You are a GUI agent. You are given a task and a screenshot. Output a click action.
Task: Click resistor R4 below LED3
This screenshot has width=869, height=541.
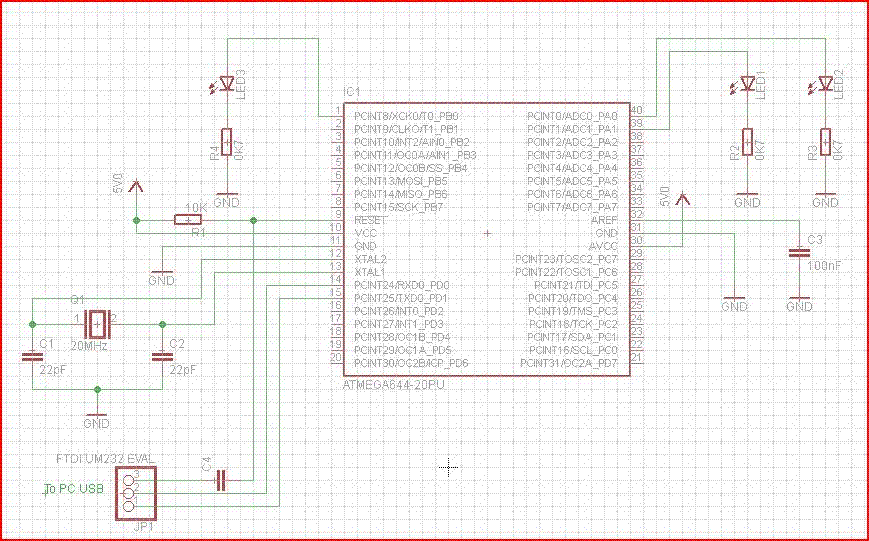pos(227,142)
